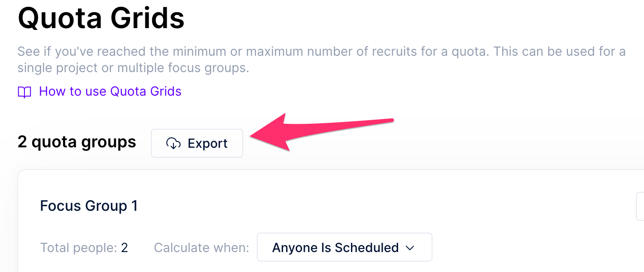The image size is (644, 272).
Task: Click the total people value 2
Action: click(125, 248)
